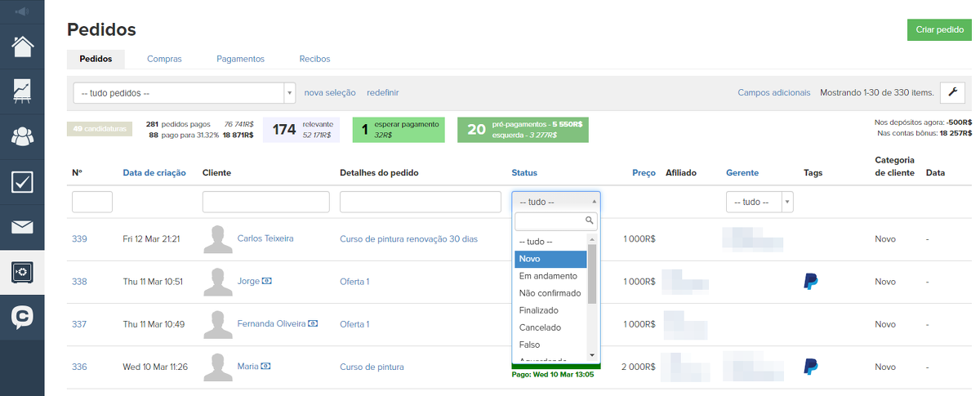This screenshot has height=396, width=980.
Task: Open the users group sidebar icon
Action: coord(22,136)
